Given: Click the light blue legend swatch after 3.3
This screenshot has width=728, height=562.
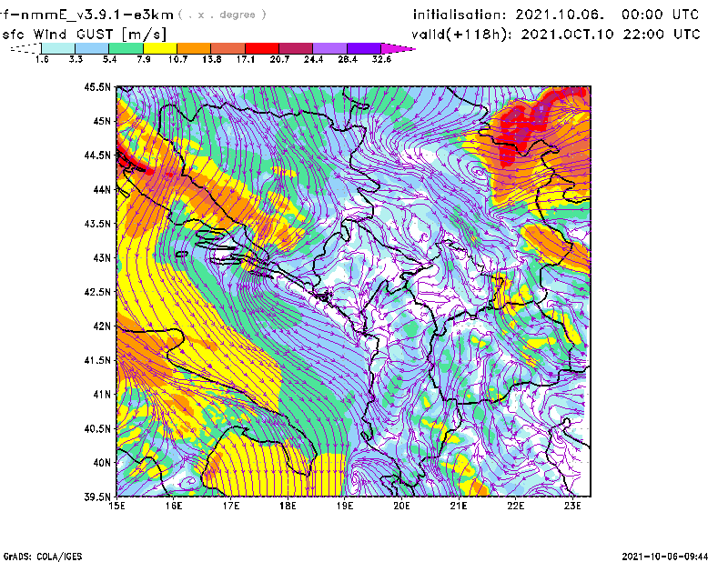Looking at the screenshot, I should [92, 48].
